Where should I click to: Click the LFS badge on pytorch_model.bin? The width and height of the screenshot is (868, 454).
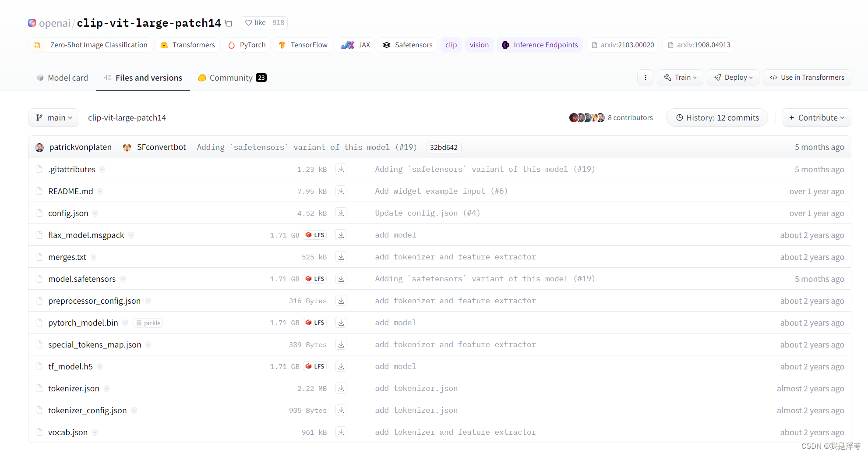click(x=315, y=323)
